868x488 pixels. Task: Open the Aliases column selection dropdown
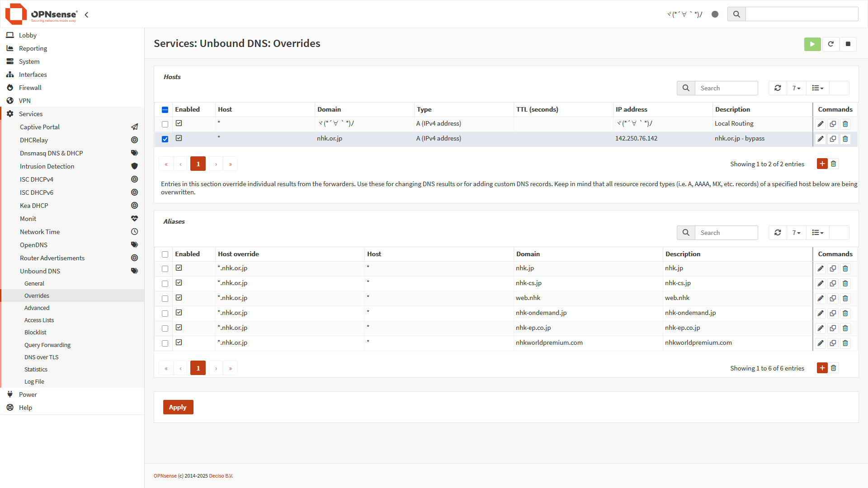point(817,233)
